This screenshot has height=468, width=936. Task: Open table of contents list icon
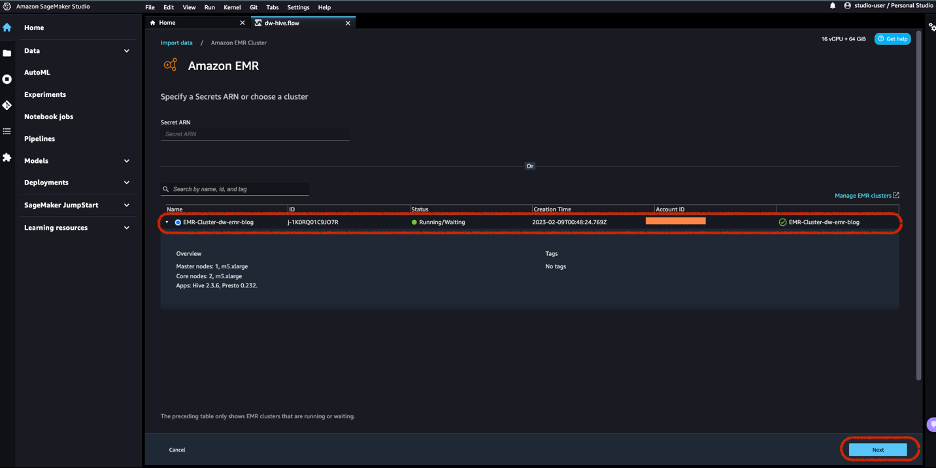[7, 131]
